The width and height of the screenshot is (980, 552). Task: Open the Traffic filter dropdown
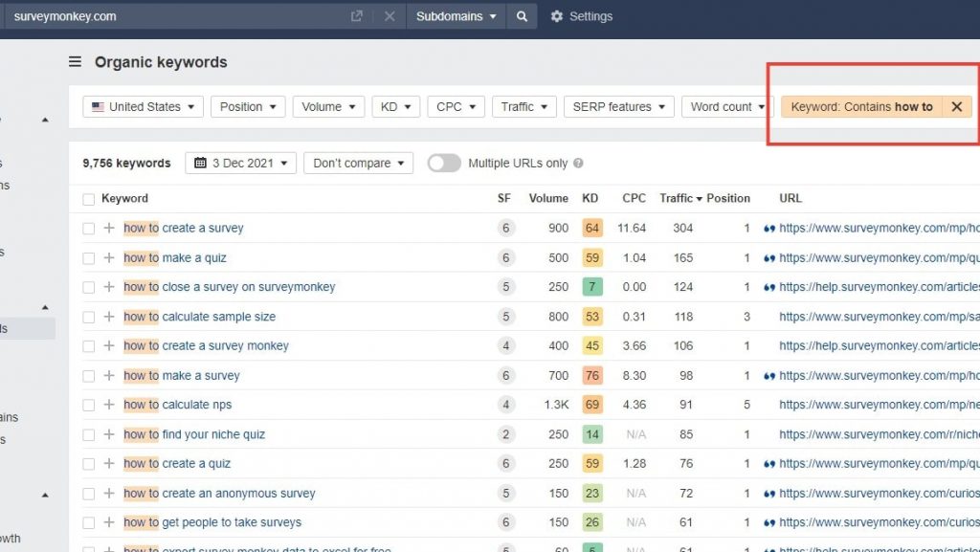pyautogui.click(x=523, y=107)
